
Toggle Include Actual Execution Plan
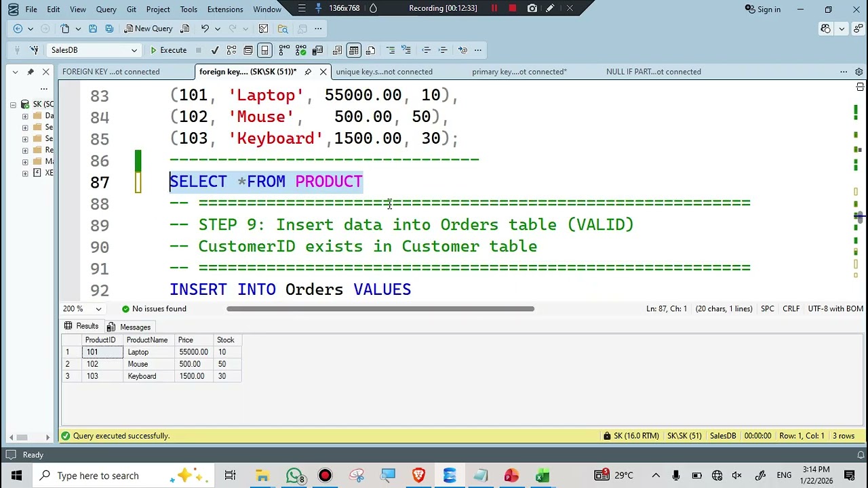pos(284,50)
